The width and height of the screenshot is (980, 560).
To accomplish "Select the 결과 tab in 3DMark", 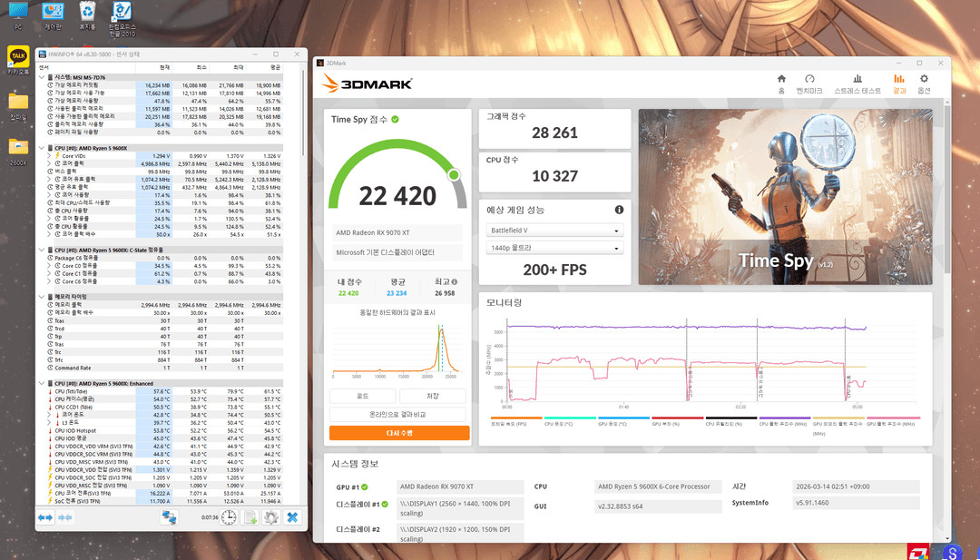I will coord(899,80).
